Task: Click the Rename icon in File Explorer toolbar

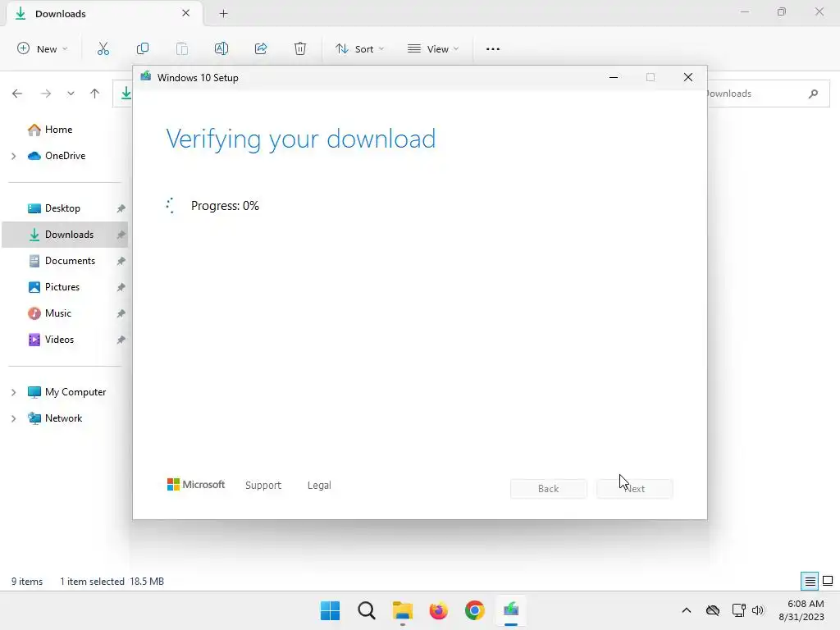Action: [x=221, y=48]
